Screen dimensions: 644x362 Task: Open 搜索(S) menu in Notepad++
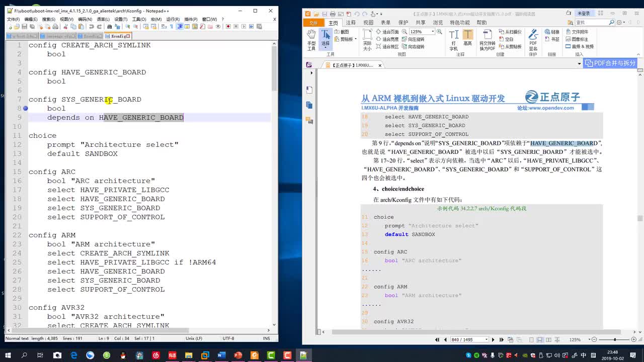[49, 19]
